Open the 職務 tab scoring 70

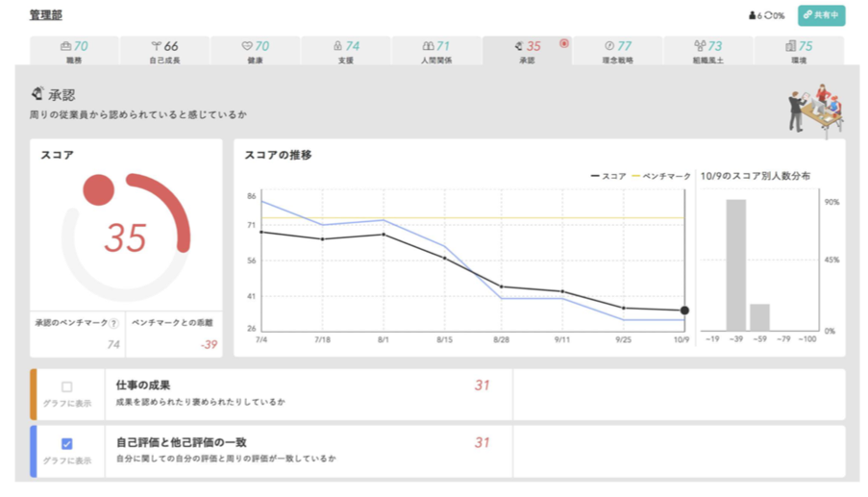click(x=74, y=51)
